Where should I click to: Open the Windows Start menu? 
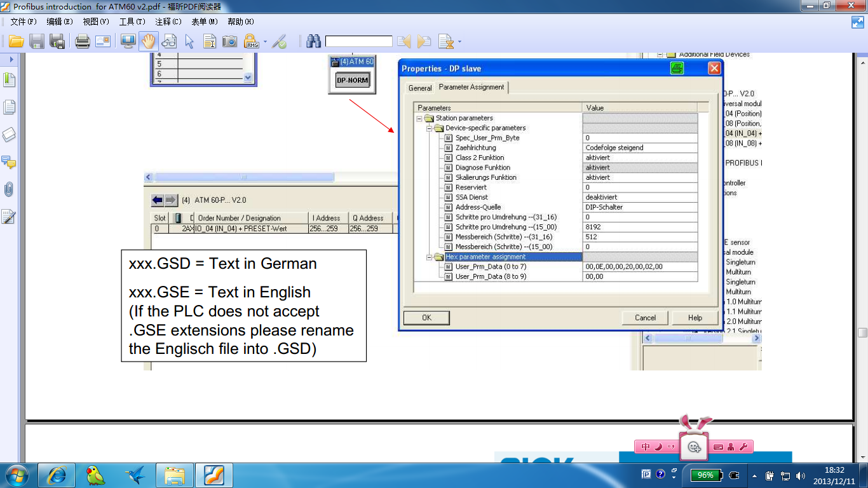pyautogui.click(x=16, y=475)
